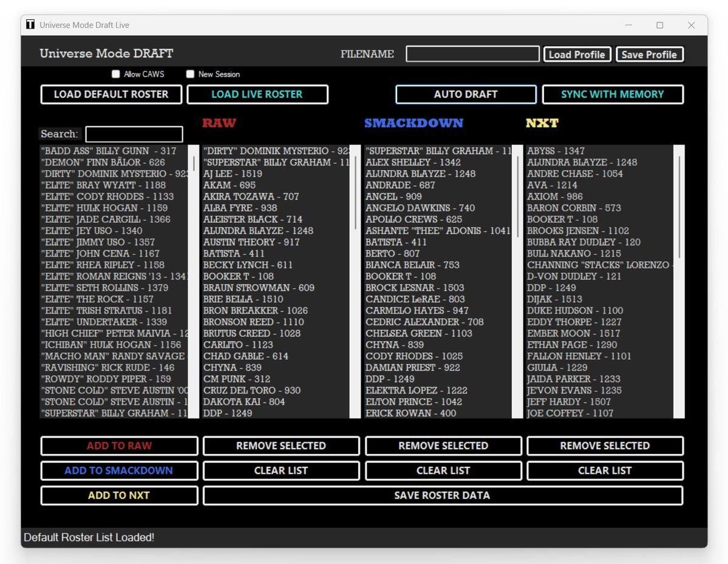The height and width of the screenshot is (564, 728).
Task: Click the app icon in title bar
Action: [x=30, y=25]
